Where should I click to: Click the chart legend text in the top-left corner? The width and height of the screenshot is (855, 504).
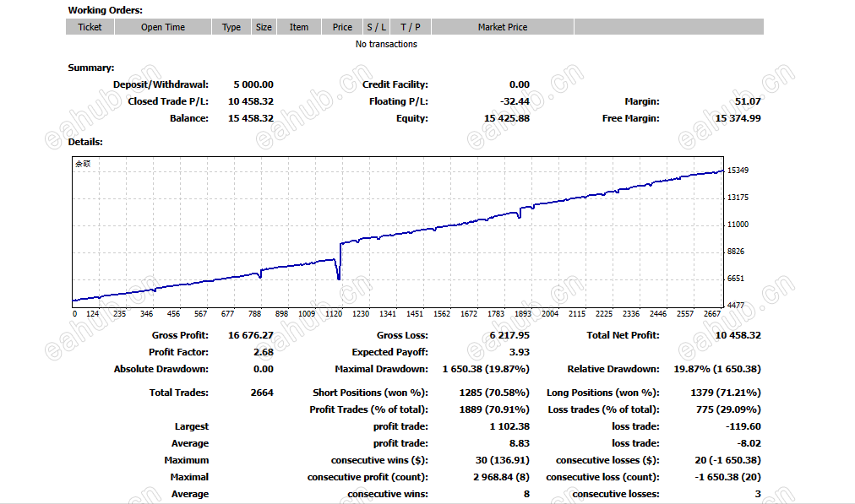tap(83, 164)
